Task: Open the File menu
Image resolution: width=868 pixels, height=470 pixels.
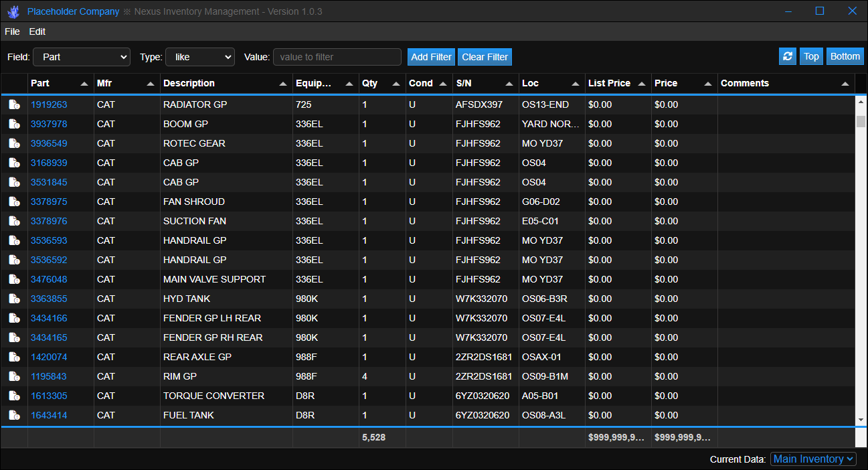Action: (12, 31)
